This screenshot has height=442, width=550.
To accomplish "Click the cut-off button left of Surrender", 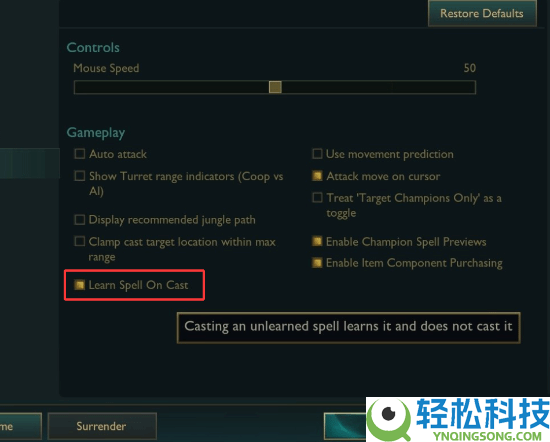I will [x=20, y=426].
